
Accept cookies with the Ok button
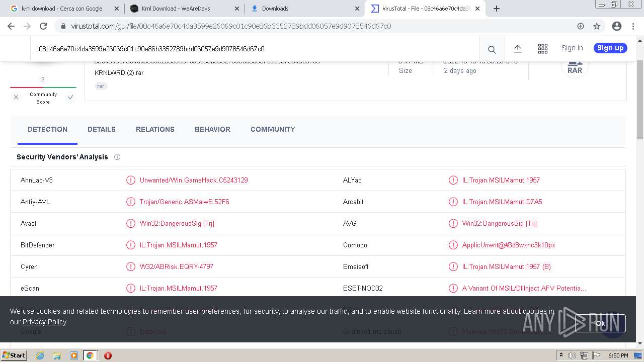600,323
